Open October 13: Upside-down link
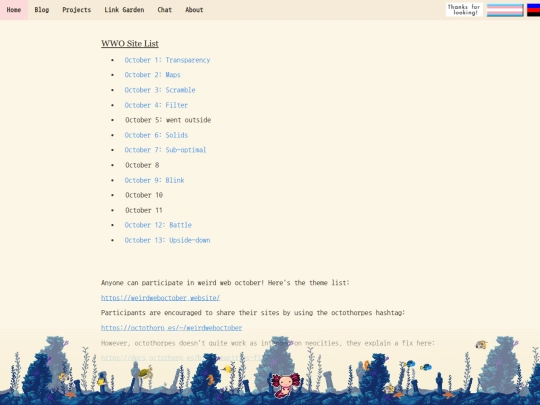 point(167,240)
